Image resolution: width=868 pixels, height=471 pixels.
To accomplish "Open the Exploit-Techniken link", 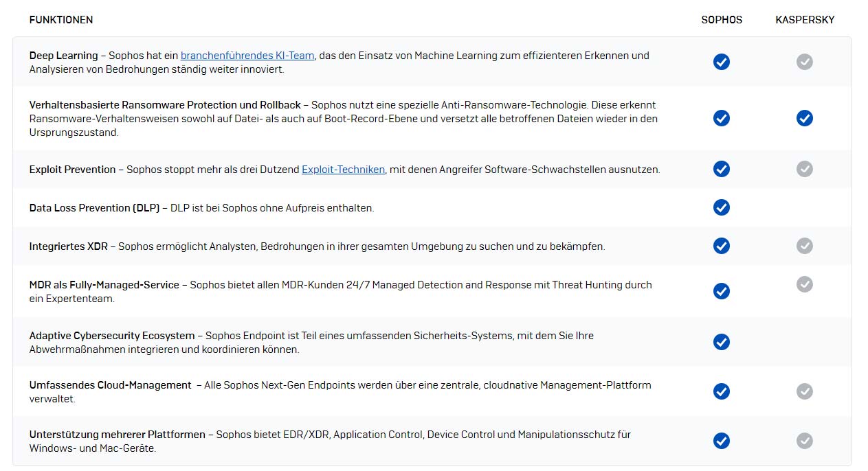I will pos(343,170).
